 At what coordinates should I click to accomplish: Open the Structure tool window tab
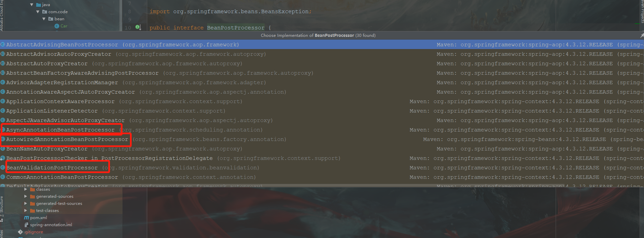click(2, 209)
